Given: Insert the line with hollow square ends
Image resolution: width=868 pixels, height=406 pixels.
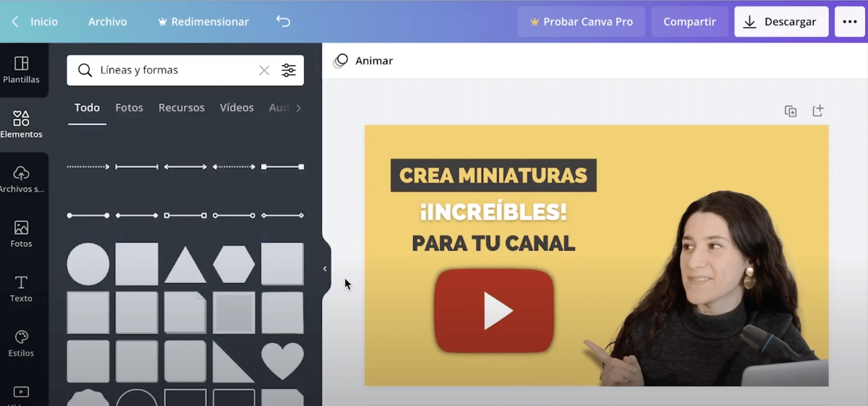Looking at the screenshot, I should [185, 216].
